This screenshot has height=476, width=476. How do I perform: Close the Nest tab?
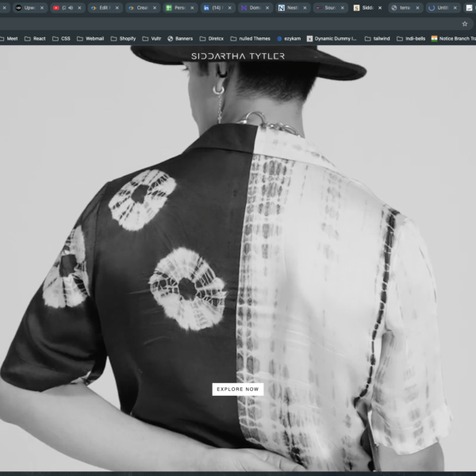[x=305, y=8]
